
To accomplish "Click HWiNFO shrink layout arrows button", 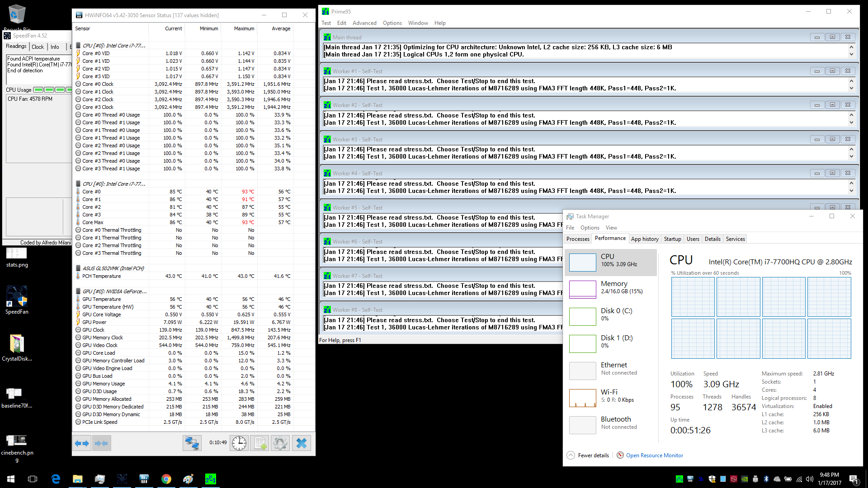I will tap(101, 443).
